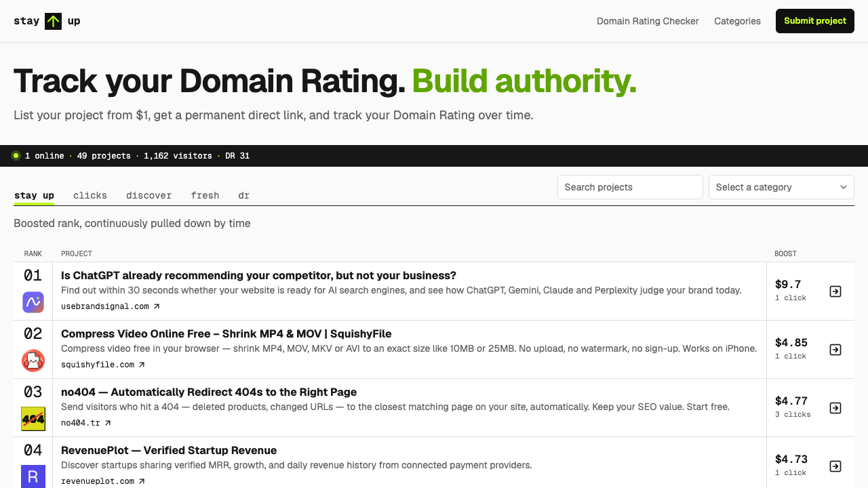The width and height of the screenshot is (868, 488).
Task: Click rank number 01
Action: [33, 275]
